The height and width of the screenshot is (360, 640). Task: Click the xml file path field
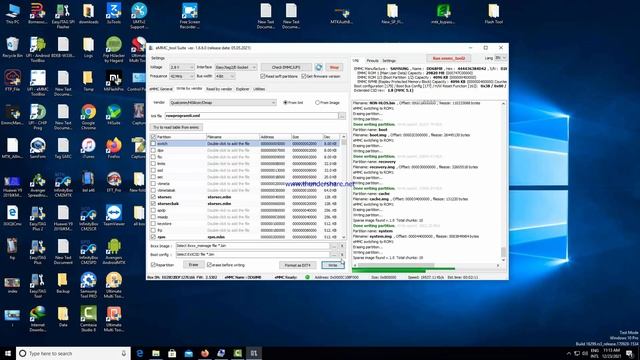click(251, 116)
